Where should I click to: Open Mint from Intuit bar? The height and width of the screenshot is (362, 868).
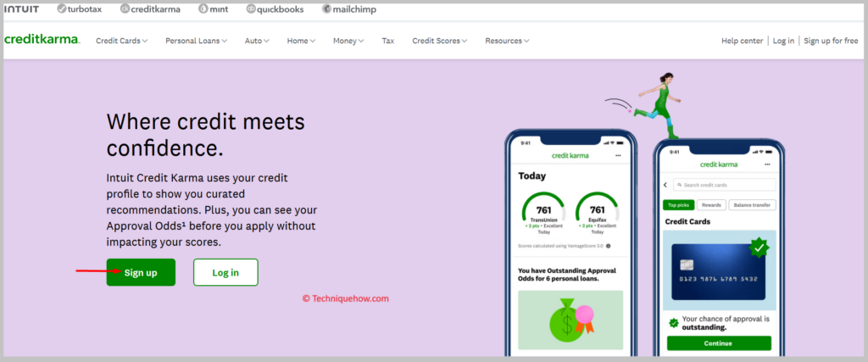pyautogui.click(x=213, y=9)
